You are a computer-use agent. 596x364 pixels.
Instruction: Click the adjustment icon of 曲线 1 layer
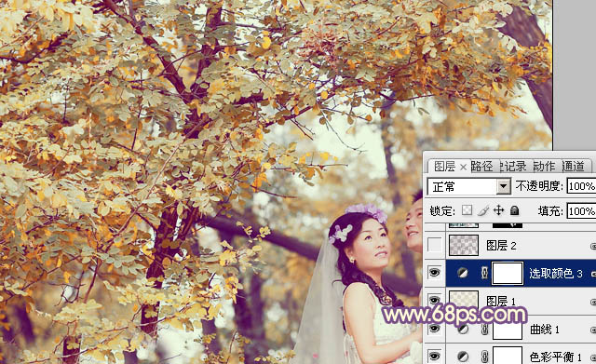pyautogui.click(x=462, y=329)
